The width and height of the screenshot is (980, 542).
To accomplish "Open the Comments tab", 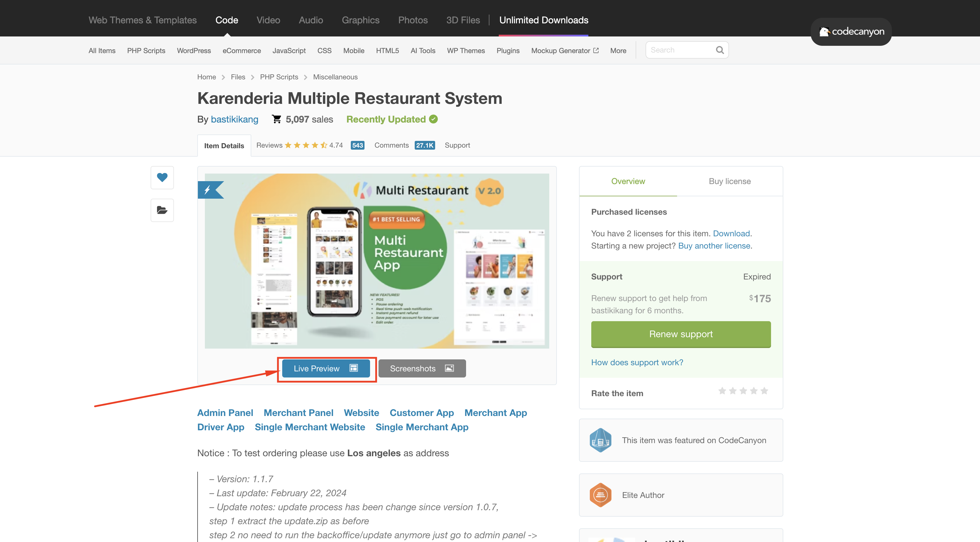I will pyautogui.click(x=391, y=145).
